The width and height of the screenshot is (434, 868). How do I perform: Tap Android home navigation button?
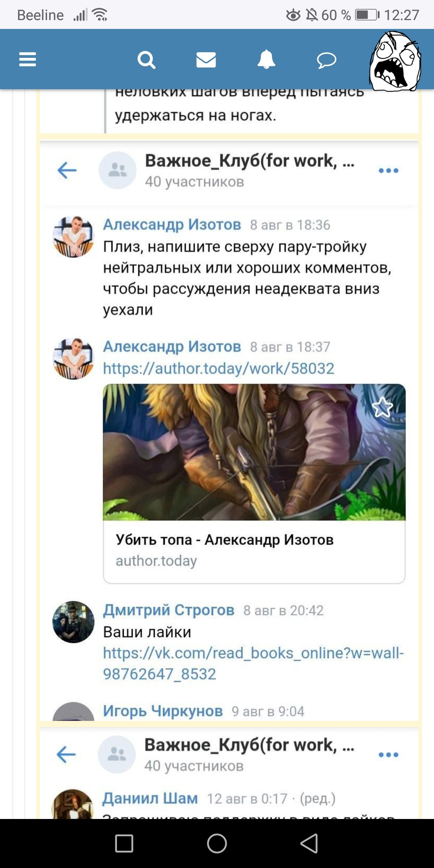[217, 843]
